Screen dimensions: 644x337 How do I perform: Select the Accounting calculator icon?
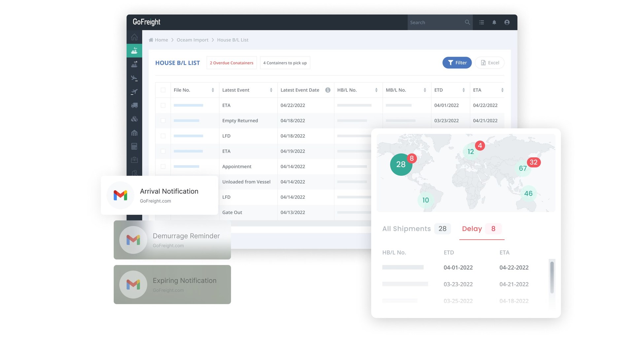click(x=134, y=146)
